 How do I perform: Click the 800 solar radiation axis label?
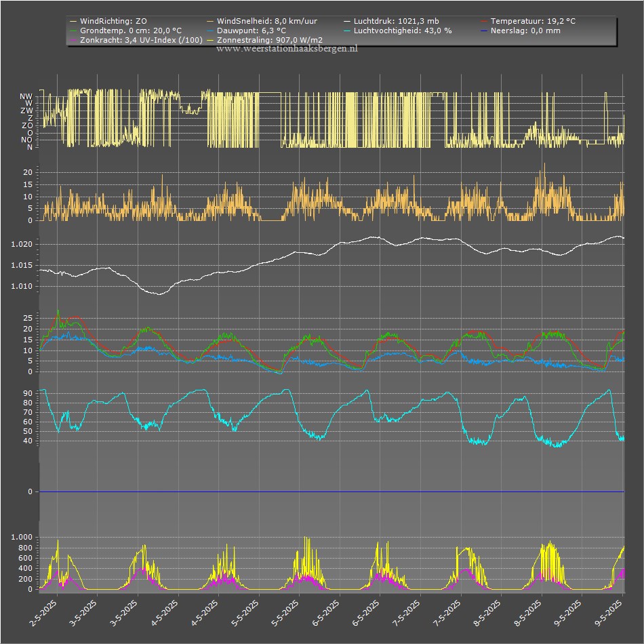pos(26,548)
